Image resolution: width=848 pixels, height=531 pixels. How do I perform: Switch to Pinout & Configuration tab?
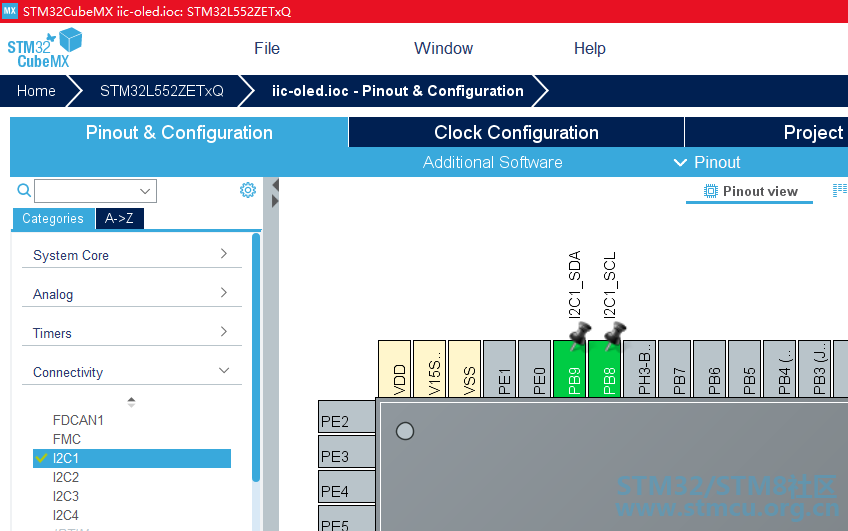coord(179,132)
